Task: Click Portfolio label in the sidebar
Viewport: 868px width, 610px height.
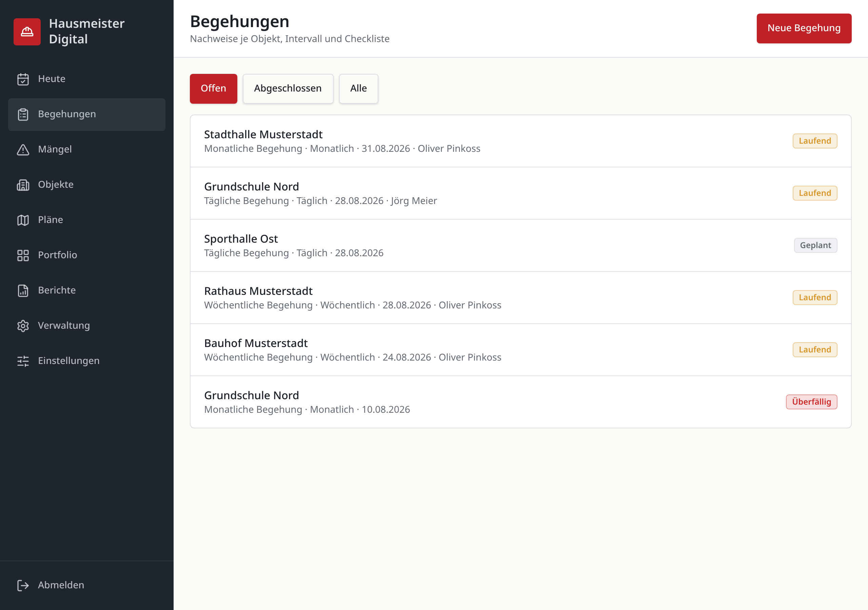Action: click(x=57, y=255)
